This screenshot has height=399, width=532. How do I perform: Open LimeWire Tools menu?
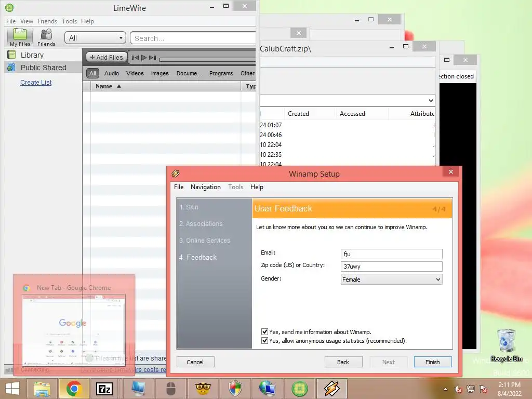pyautogui.click(x=69, y=21)
